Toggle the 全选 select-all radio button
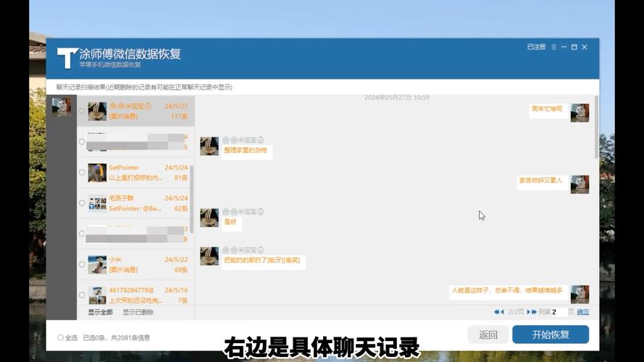This screenshot has height=362, width=644. [60, 337]
